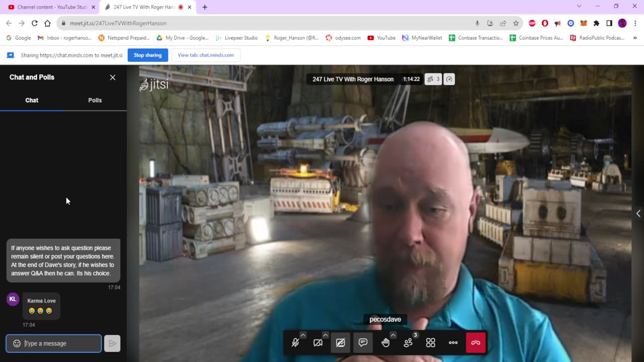Hang up the call with red button
This screenshot has width=644, height=362.
click(x=476, y=343)
